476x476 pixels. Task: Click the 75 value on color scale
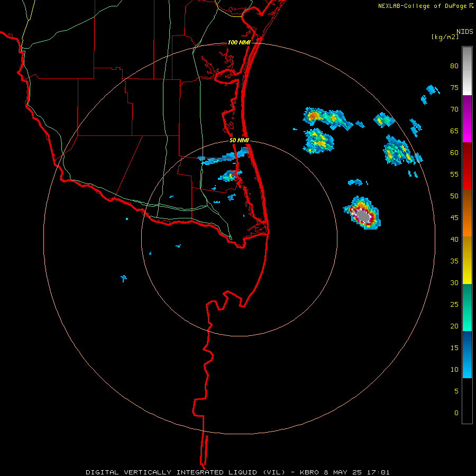[x=454, y=87]
